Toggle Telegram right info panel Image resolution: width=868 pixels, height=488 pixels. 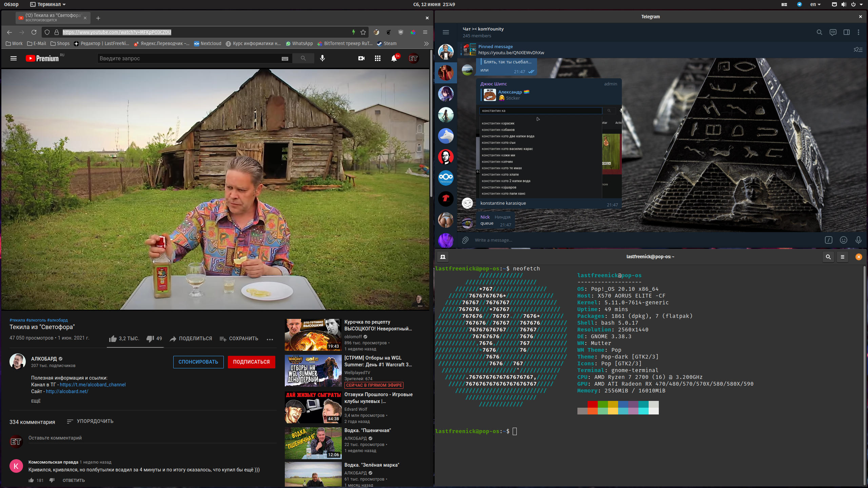847,32
